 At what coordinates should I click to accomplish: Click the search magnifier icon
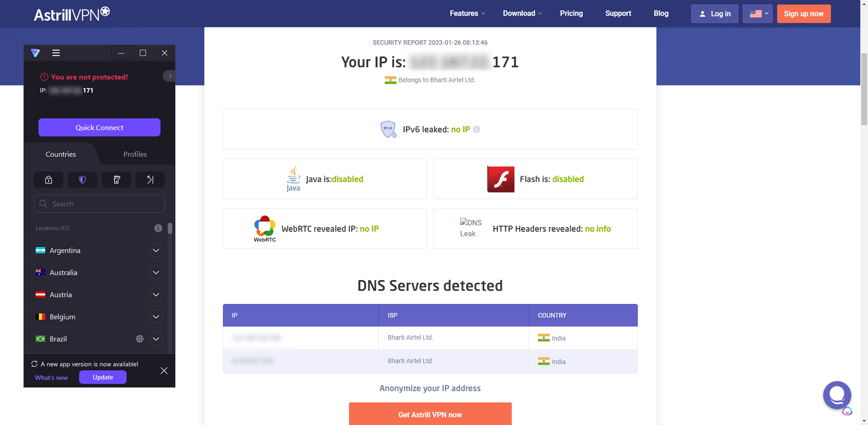click(x=43, y=204)
